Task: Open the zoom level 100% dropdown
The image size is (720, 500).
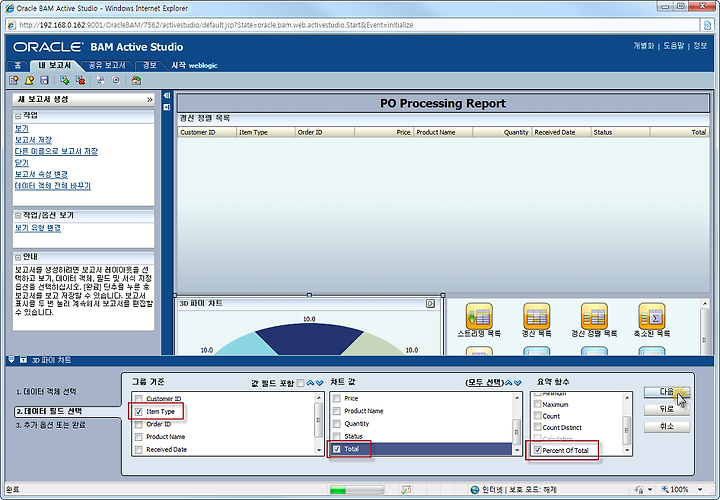Action: [x=700, y=489]
